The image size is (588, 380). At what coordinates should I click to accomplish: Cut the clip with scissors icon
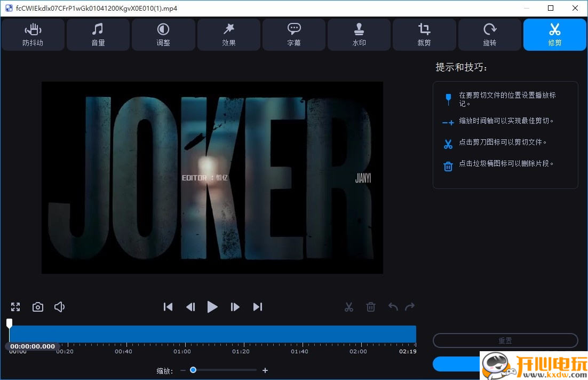click(x=349, y=307)
